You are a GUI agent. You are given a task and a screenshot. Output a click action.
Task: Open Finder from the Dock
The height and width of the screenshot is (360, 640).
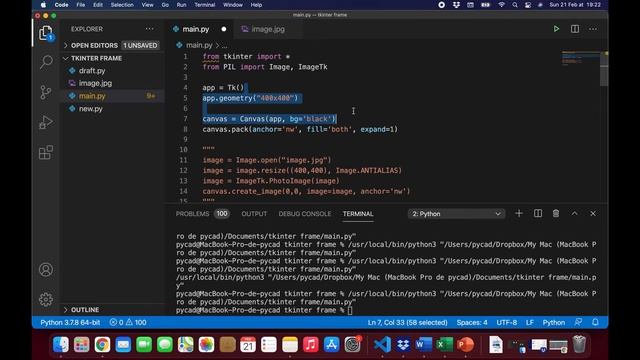coord(61,344)
